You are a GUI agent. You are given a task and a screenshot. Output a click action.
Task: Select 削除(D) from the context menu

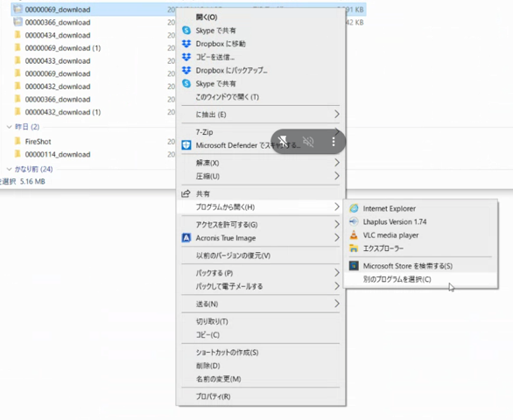(261, 366)
